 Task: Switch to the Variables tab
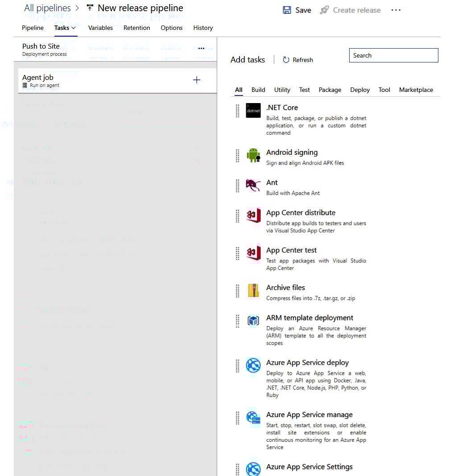pyautogui.click(x=100, y=28)
